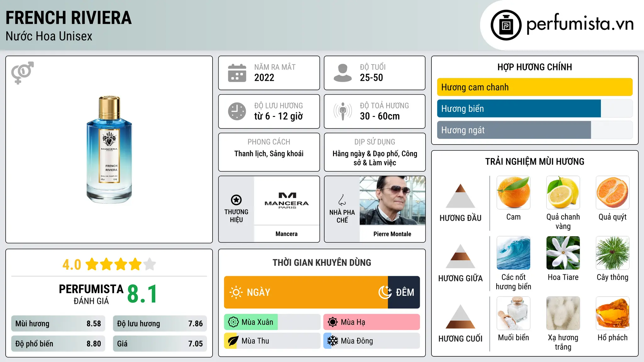Viewport: 644px width, 362px height.
Task: Click the Hương cuối pyramid icon
Action: coord(460,316)
